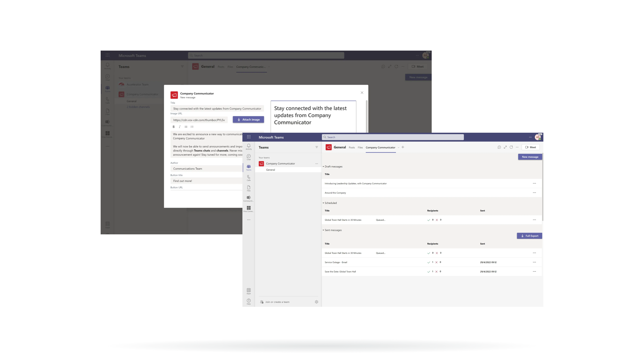Open app launcher grid in front window
The image size is (644, 364).
249,137
